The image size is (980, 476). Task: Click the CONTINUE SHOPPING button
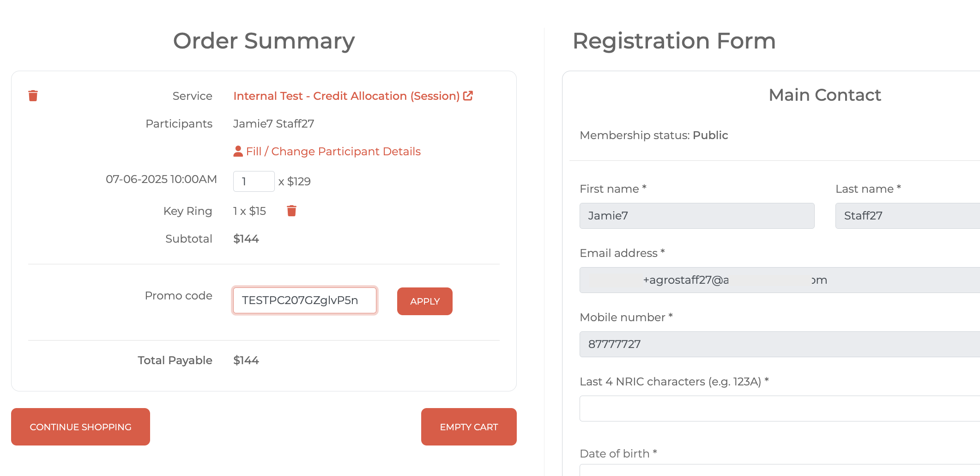click(x=80, y=427)
